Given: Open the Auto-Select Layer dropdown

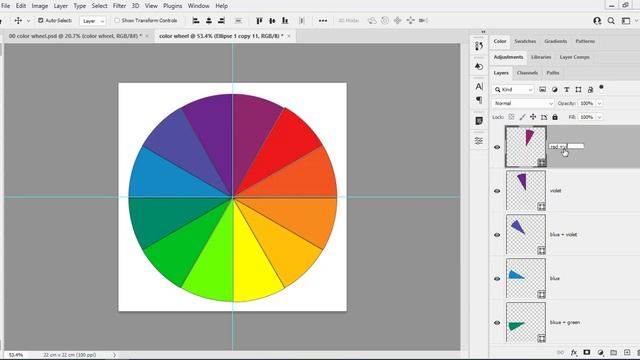Looking at the screenshot, I should coord(93,21).
